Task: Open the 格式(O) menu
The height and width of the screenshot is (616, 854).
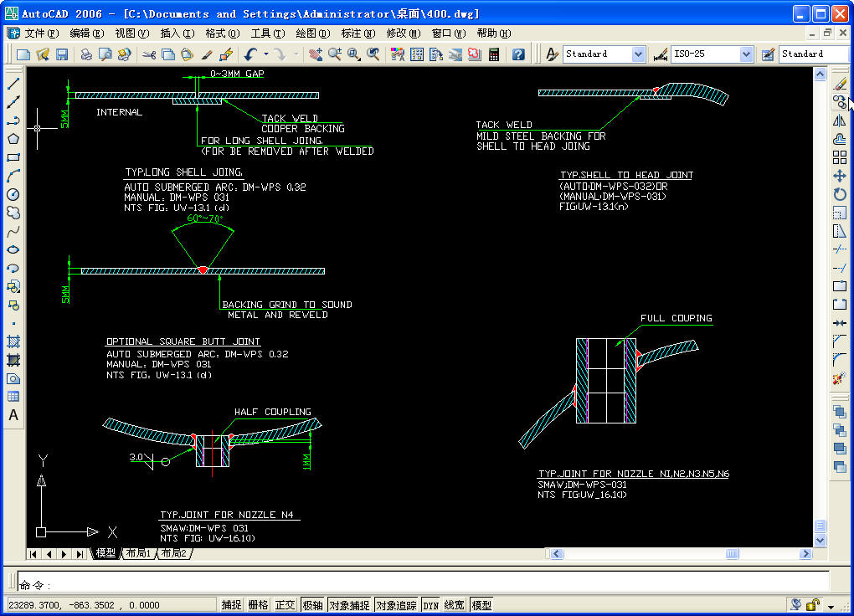Action: tap(222, 33)
